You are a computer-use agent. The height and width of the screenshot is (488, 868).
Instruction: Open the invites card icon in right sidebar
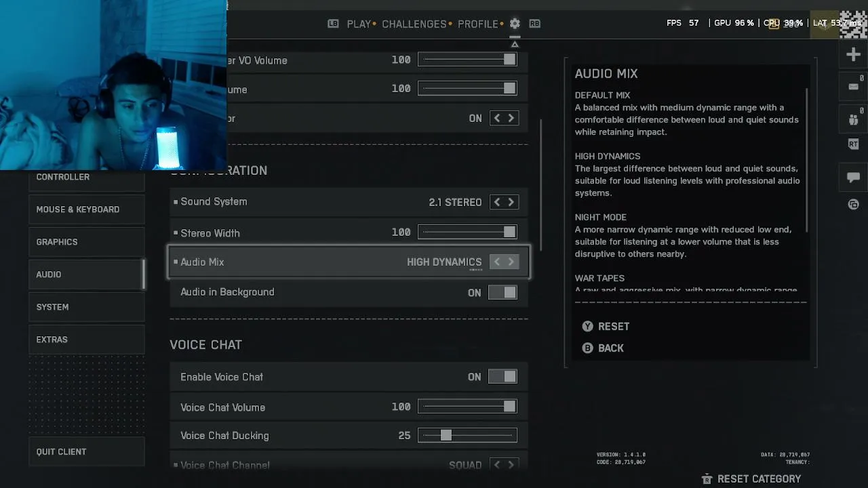pyautogui.click(x=854, y=87)
